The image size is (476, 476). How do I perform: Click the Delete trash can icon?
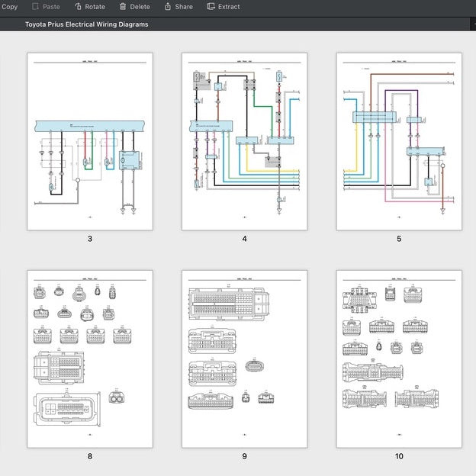[124, 7]
